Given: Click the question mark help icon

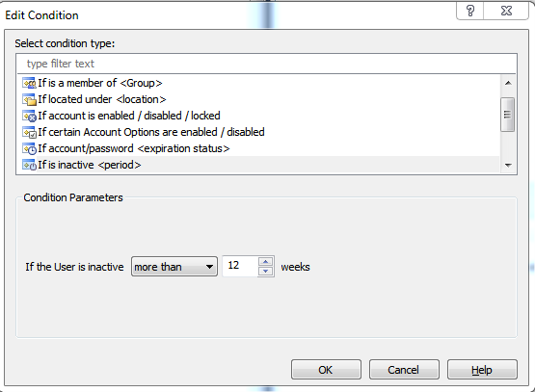Looking at the screenshot, I should [x=469, y=11].
